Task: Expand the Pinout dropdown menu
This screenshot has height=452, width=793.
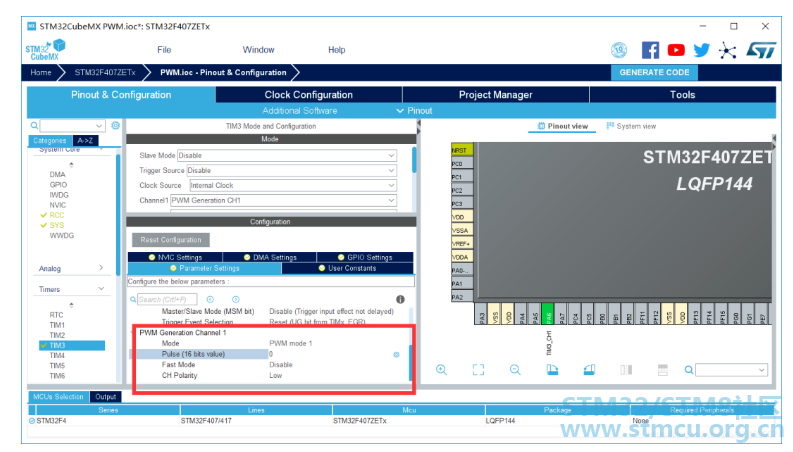Action: pos(414,111)
